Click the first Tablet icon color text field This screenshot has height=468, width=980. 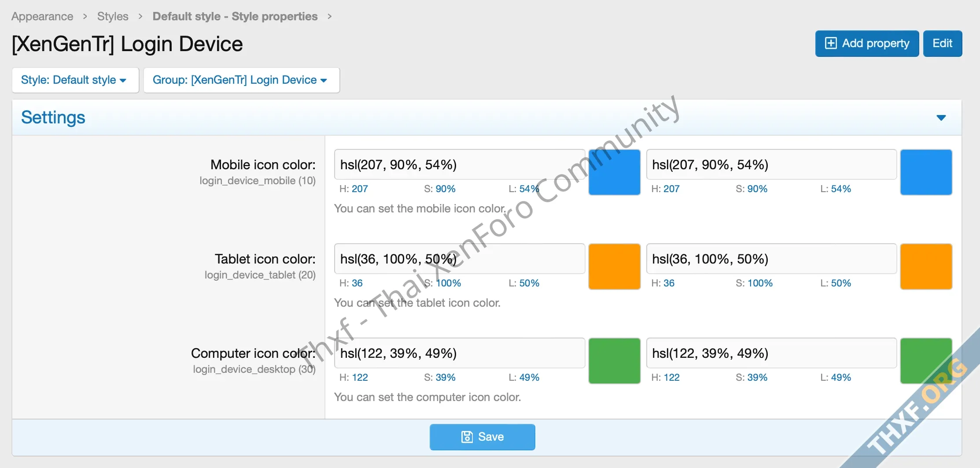459,259
